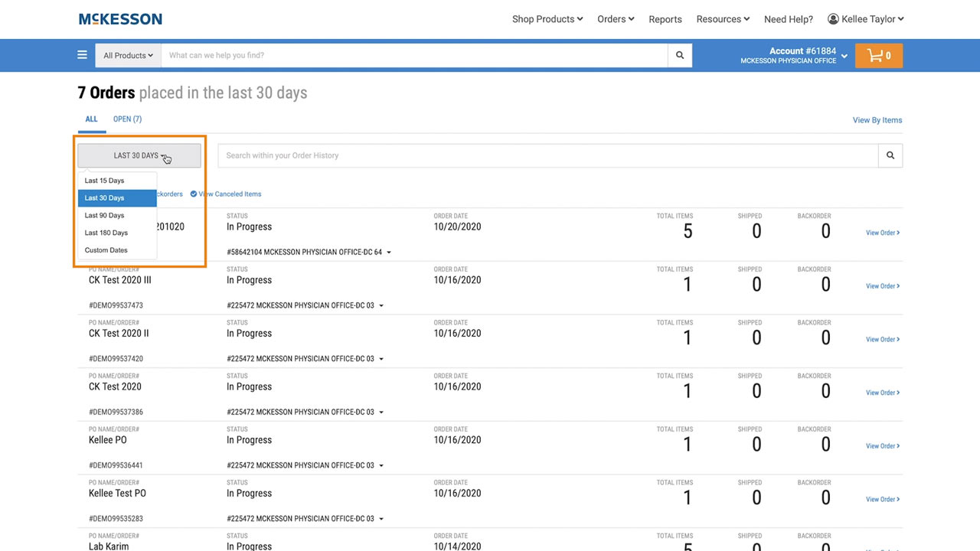Click the CK Test 2020 III order name
This screenshot has width=980, height=551.
pos(120,280)
